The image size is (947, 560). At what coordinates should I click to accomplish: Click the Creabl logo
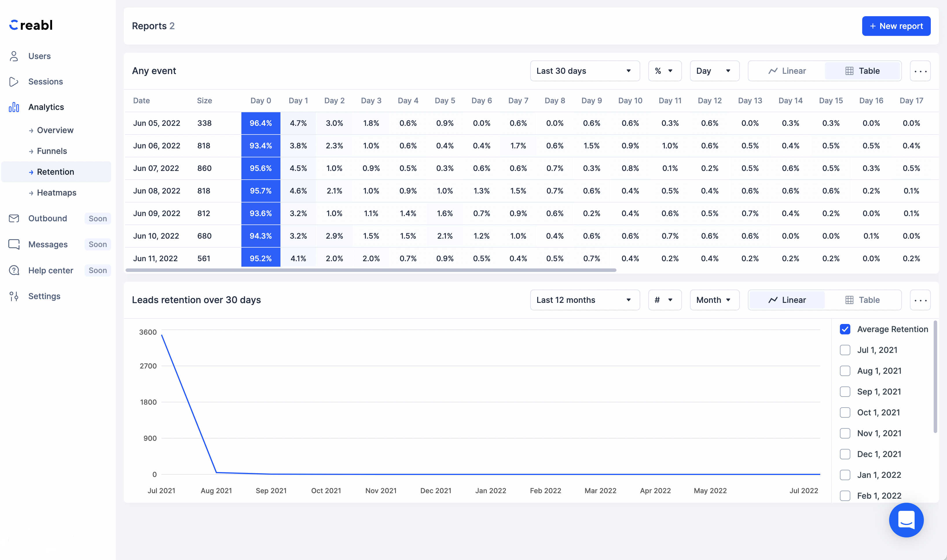coord(31,25)
